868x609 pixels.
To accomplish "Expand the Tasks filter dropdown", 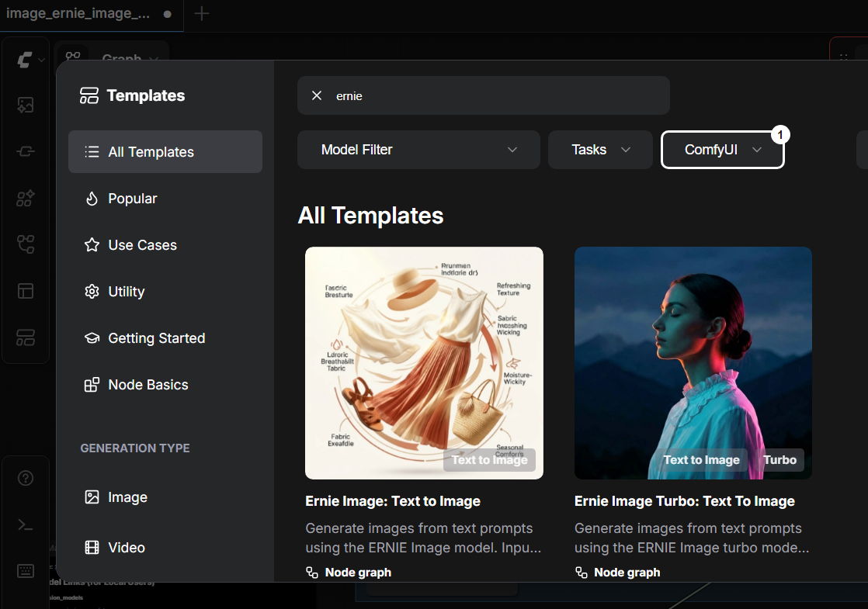I will coord(600,150).
